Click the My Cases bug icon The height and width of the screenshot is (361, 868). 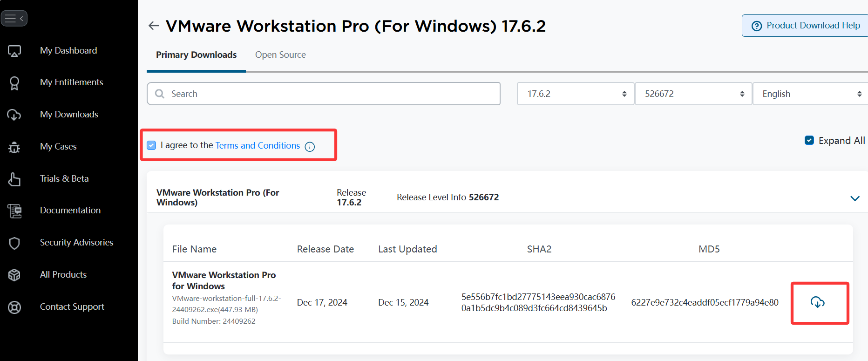14,147
